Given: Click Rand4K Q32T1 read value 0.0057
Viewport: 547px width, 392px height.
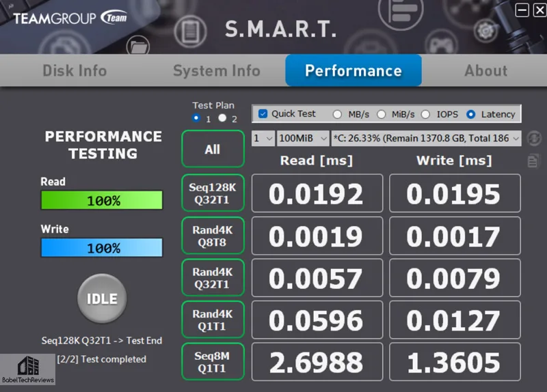Looking at the screenshot, I should pos(317,278).
